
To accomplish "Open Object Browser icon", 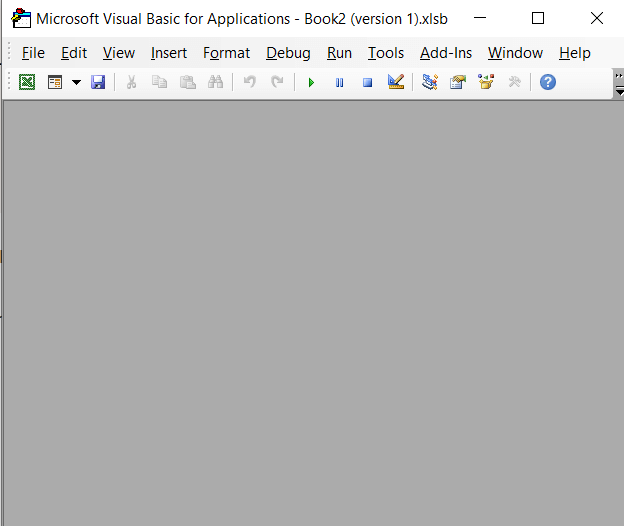I will click(486, 82).
